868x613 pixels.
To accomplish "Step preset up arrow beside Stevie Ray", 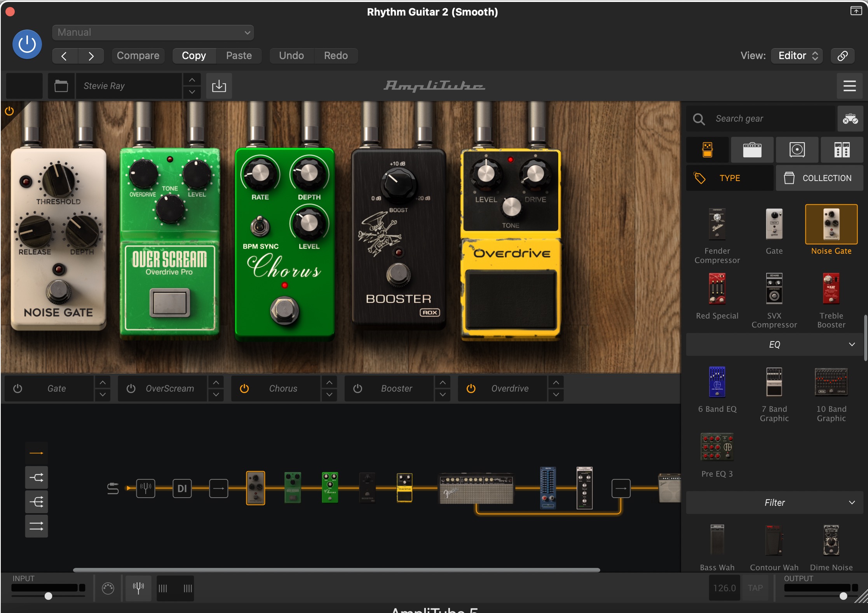I will pyautogui.click(x=192, y=80).
